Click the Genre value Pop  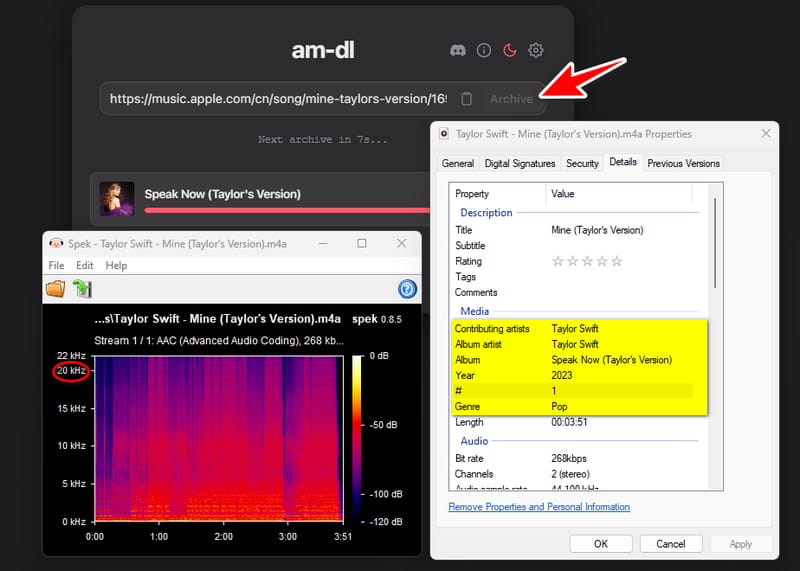[559, 407]
